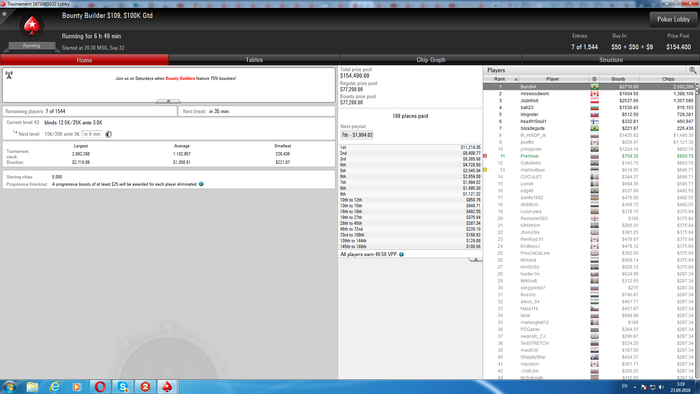The height and width of the screenshot is (394, 700).
Task: Select player row mrswoodwork
Action: coord(589,94)
